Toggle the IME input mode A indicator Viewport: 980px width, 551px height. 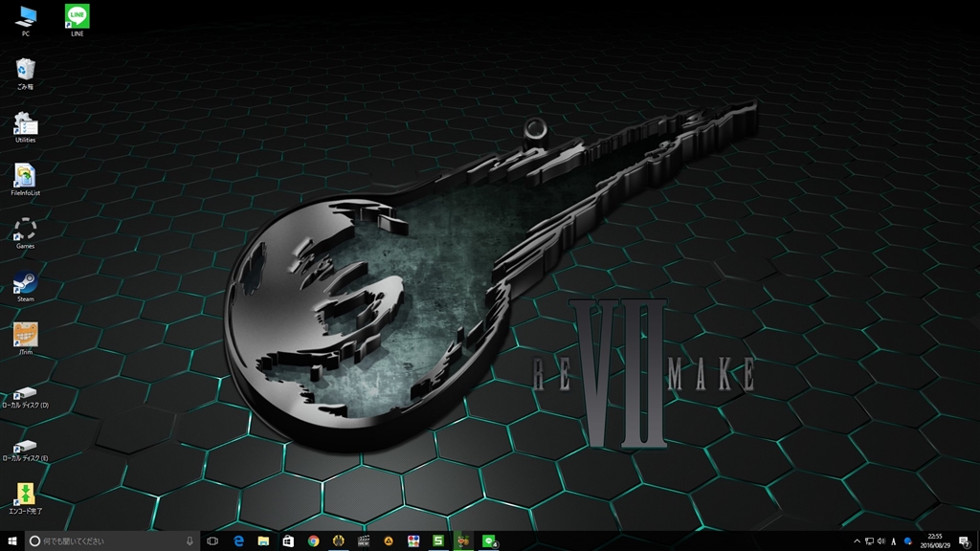(x=894, y=541)
